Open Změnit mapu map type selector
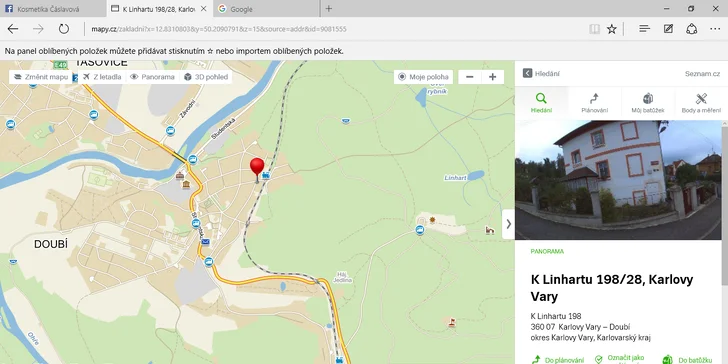The width and height of the screenshot is (728, 364). (x=41, y=77)
